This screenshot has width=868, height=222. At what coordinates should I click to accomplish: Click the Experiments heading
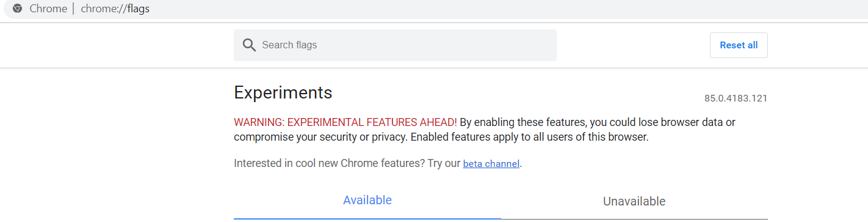[x=283, y=92]
